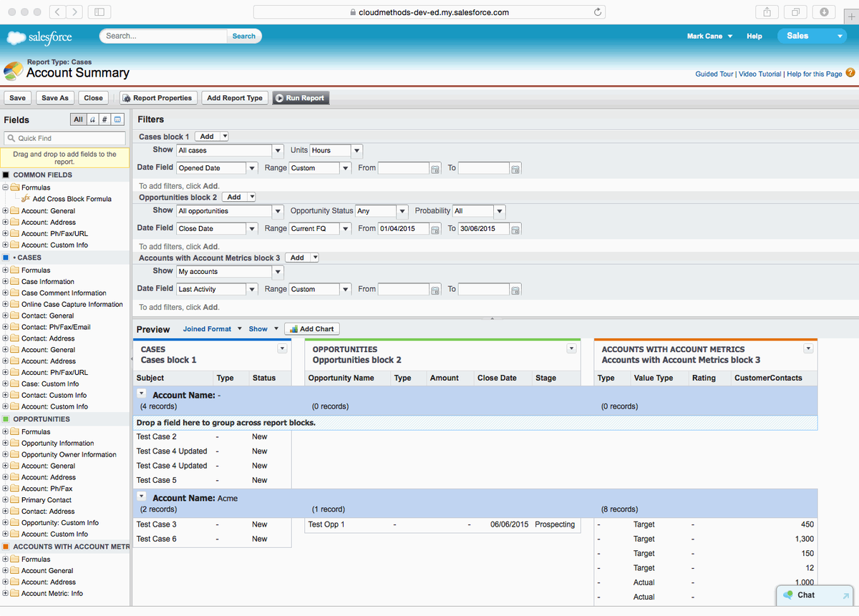Show only text fields filter icon
Image resolution: width=859 pixels, height=616 pixels.
pyautogui.click(x=92, y=119)
